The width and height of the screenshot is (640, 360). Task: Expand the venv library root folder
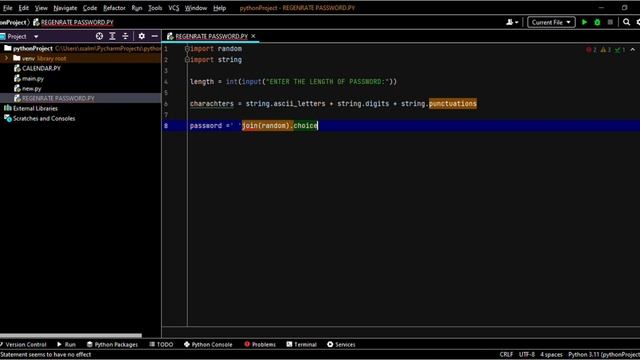pyautogui.click(x=6, y=58)
